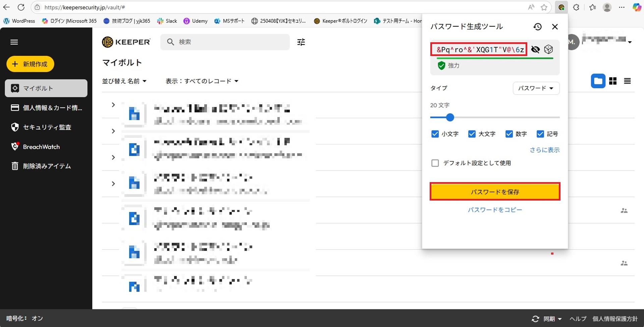
Task: Open セキュリティ監査 in the sidebar
Action: (x=47, y=127)
